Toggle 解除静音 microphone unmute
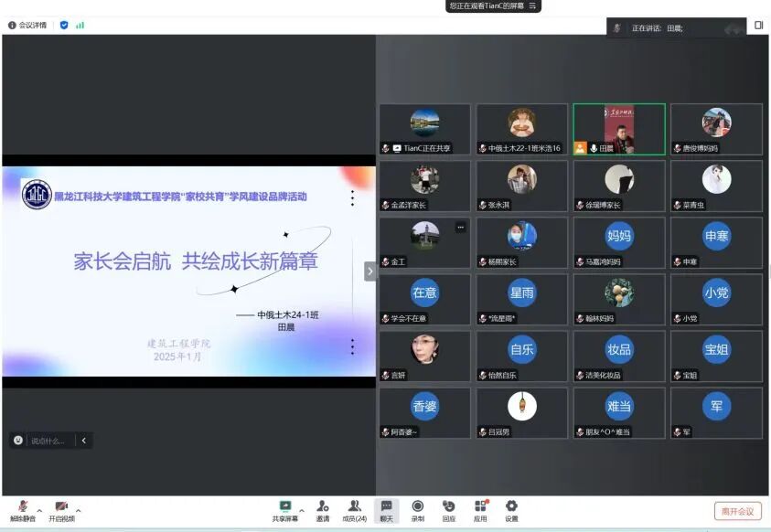The image size is (771, 532). [x=22, y=506]
